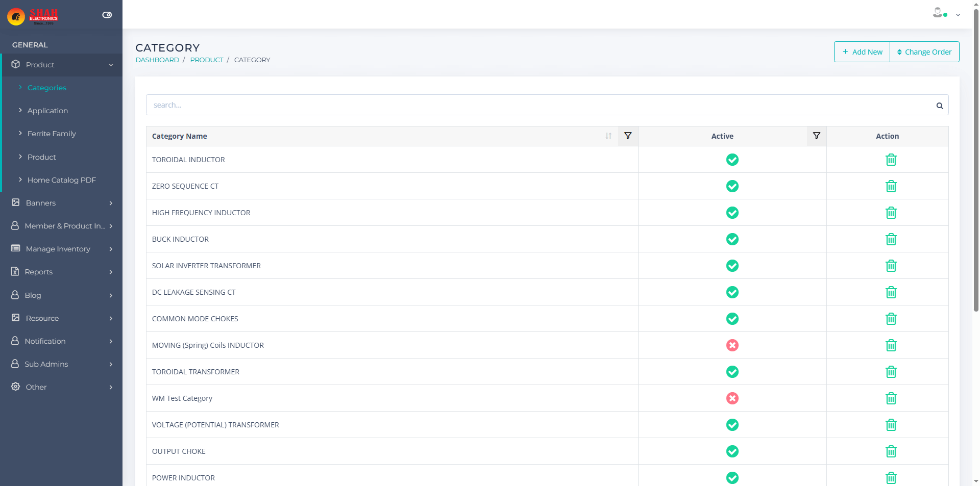Click the DASHBOARD breadcrumb link

coord(157,60)
